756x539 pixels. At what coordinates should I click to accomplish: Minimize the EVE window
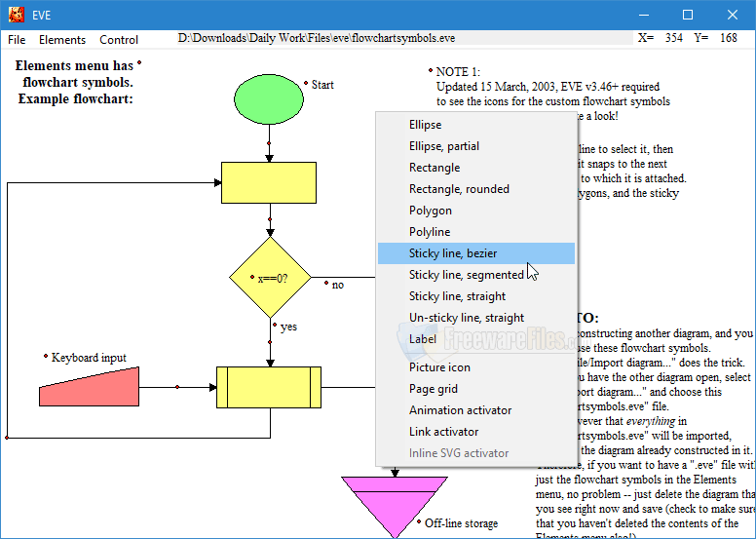coord(644,15)
